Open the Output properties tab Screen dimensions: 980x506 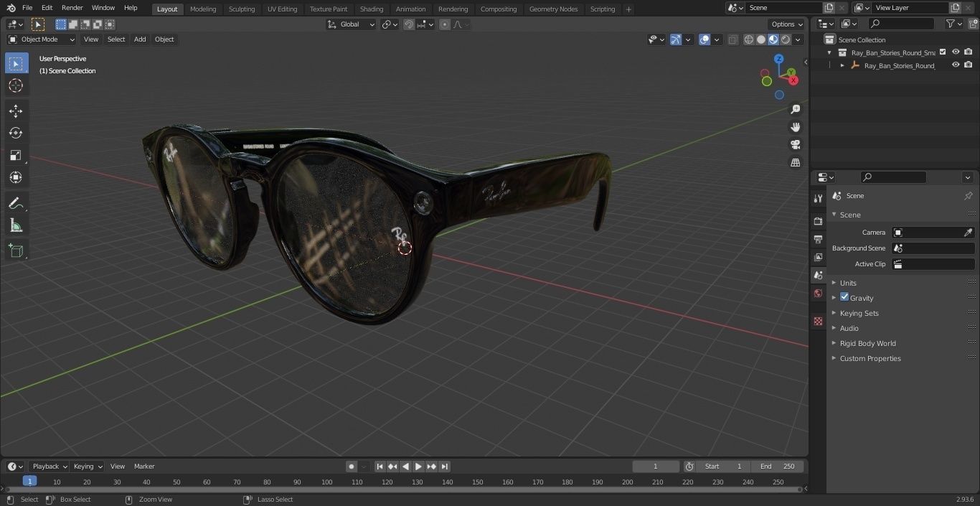[818, 239]
